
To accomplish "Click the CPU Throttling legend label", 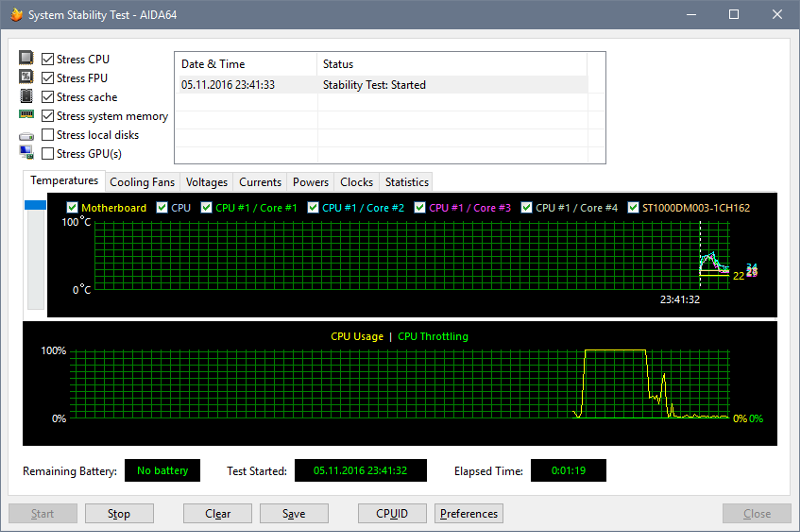I will pos(433,337).
